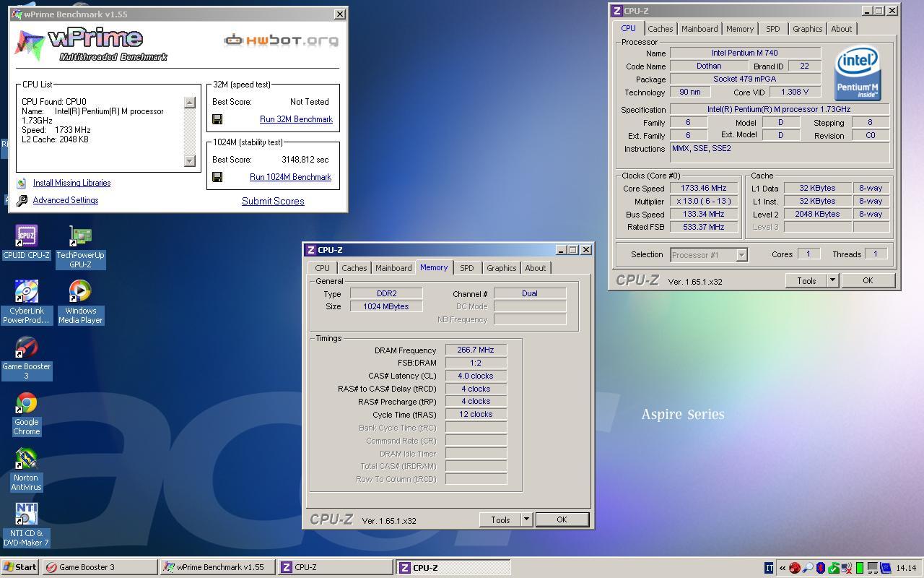The width and height of the screenshot is (924, 578).
Task: Switch to the Graphics tab in the CPU-Z CPU window
Action: 807,29
